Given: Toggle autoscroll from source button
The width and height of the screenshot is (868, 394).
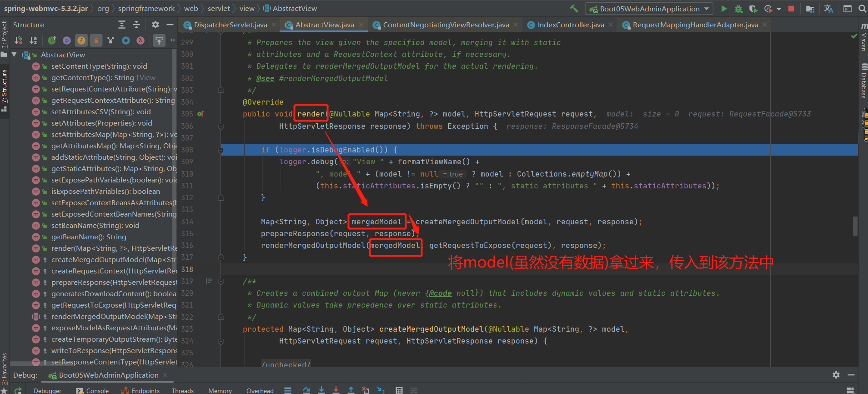Looking at the screenshot, I should tap(159, 40).
